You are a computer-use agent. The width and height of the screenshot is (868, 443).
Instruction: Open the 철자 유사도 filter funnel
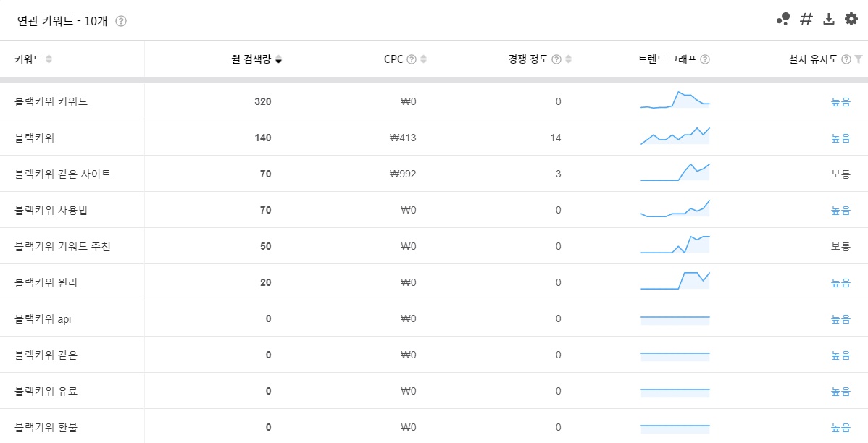(x=859, y=59)
